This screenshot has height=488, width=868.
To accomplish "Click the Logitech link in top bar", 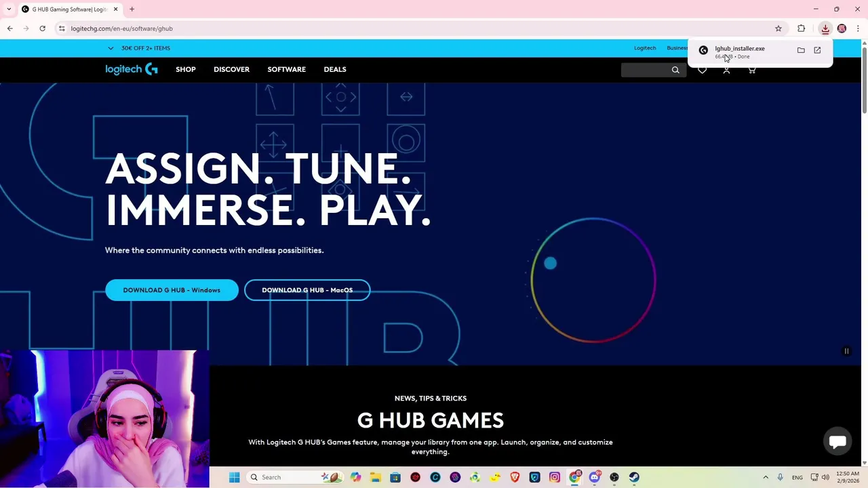I will click(x=645, y=48).
